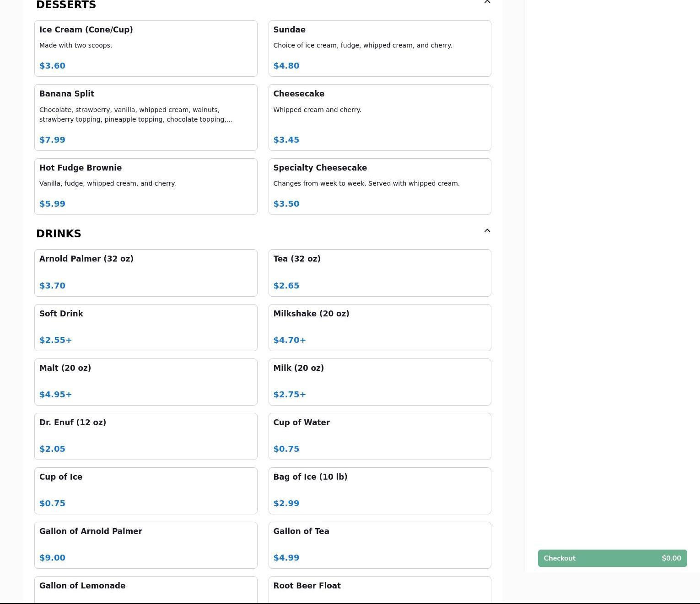Open the Soft Drink options
The image size is (700, 604).
(x=145, y=327)
